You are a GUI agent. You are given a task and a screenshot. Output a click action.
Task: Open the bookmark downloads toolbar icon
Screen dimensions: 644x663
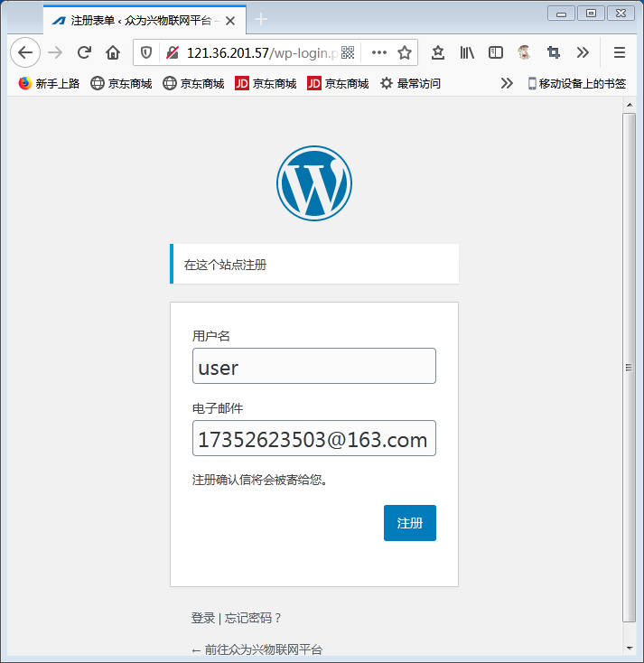(438, 52)
